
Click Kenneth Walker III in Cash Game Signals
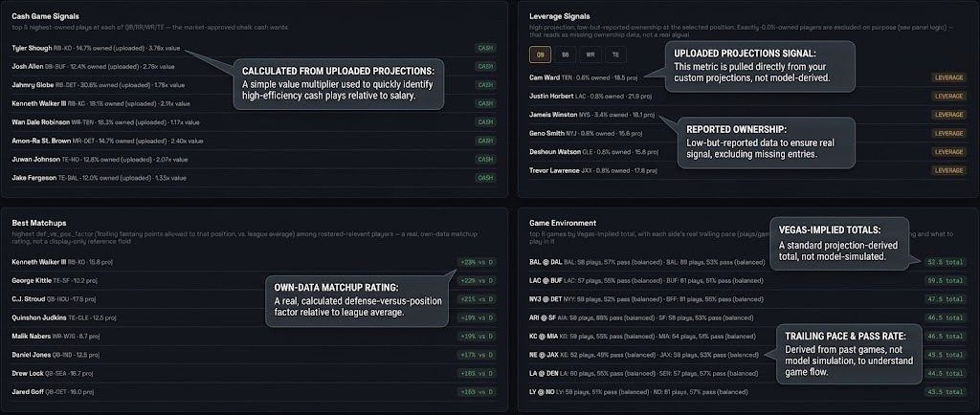point(38,103)
